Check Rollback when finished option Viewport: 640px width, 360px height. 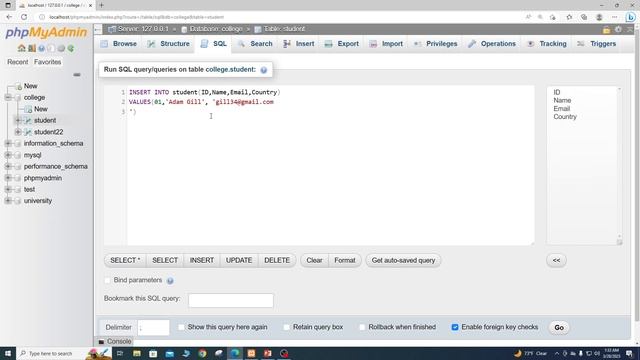point(362,327)
